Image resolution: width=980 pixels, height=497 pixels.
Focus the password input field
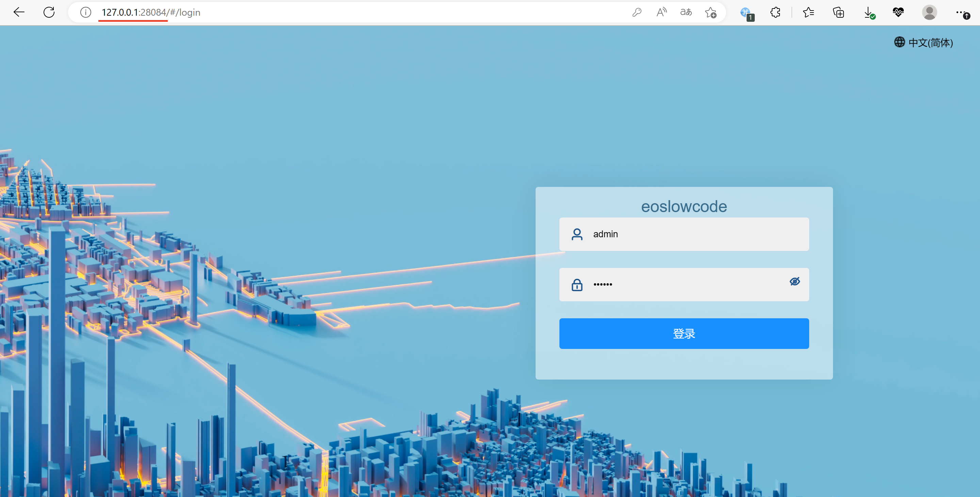(x=685, y=284)
